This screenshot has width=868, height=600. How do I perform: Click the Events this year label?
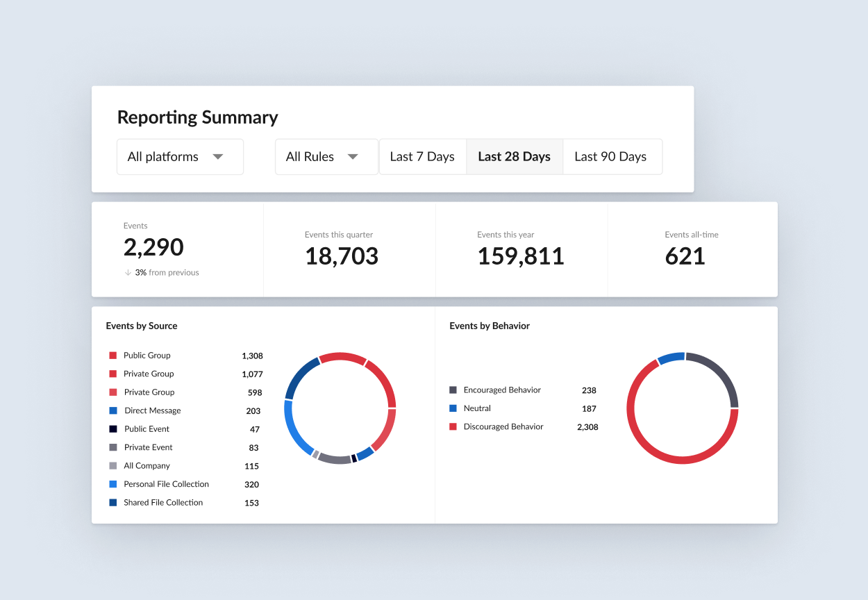point(506,235)
